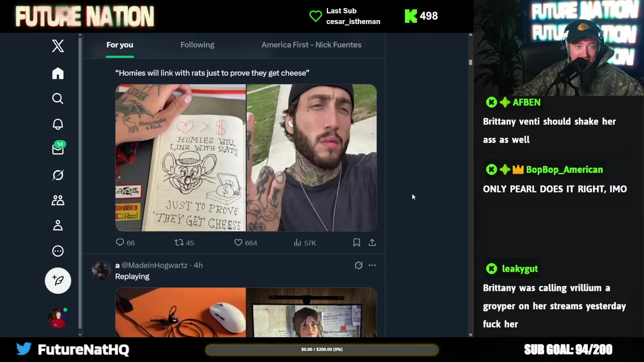Open notifications bell icon
The height and width of the screenshot is (362, 644).
click(x=58, y=124)
